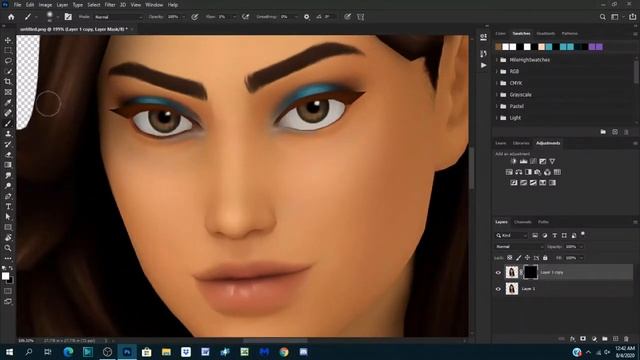Select the Lasso tool

(x=8, y=61)
